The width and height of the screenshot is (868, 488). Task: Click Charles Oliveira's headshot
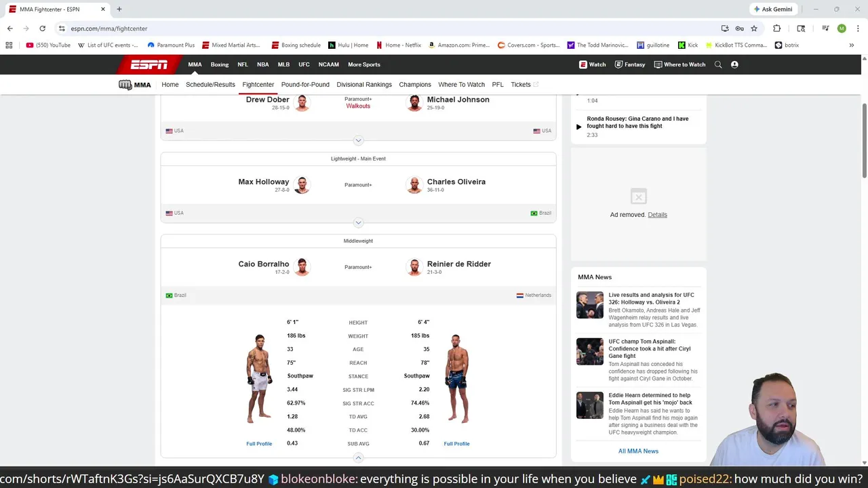[414, 185]
